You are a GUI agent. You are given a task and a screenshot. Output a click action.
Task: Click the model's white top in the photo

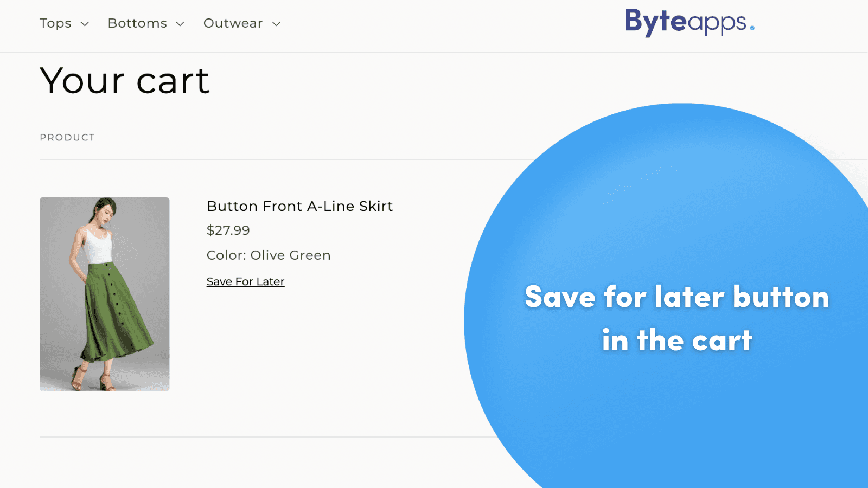pyautogui.click(x=98, y=247)
